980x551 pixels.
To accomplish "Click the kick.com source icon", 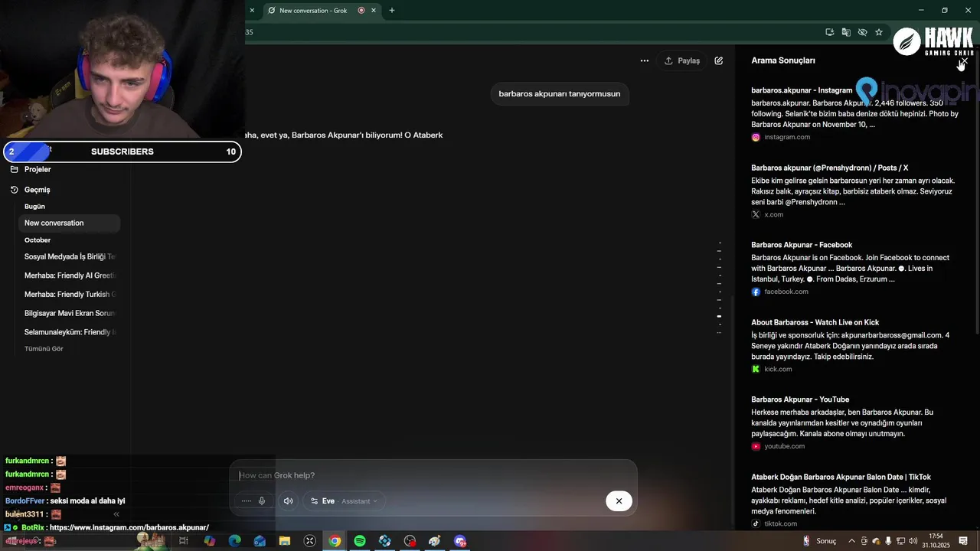I will (x=756, y=369).
